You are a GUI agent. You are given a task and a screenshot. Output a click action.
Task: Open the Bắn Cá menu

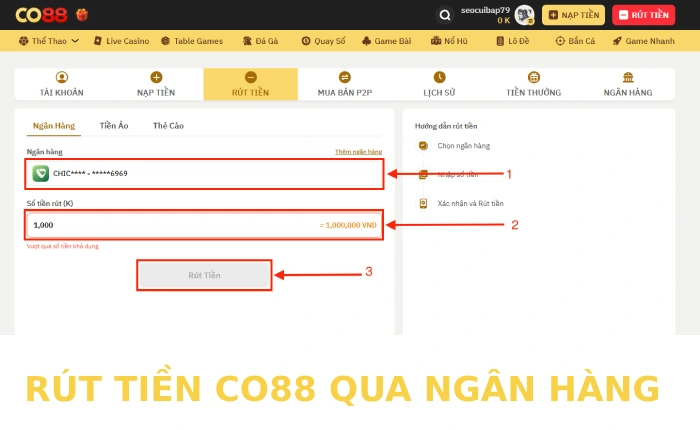575,41
